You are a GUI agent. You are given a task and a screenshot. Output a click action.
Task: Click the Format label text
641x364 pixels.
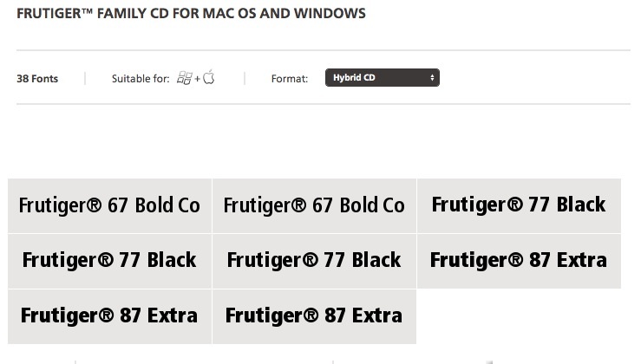[290, 79]
